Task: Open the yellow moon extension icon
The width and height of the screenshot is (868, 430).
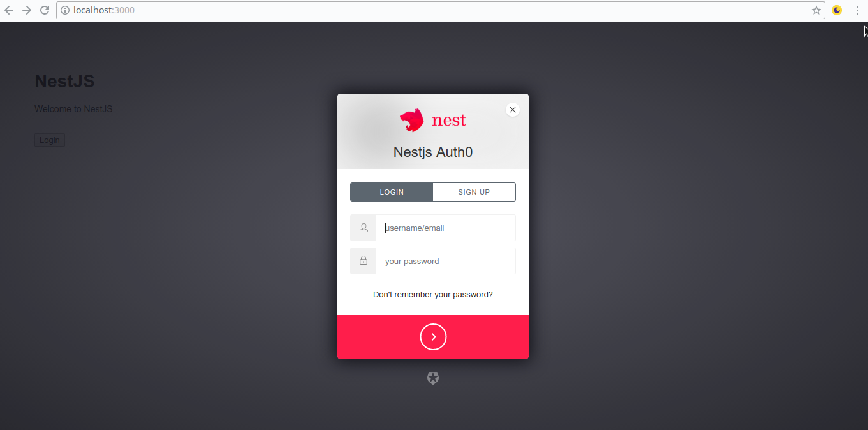Action: coord(837,10)
